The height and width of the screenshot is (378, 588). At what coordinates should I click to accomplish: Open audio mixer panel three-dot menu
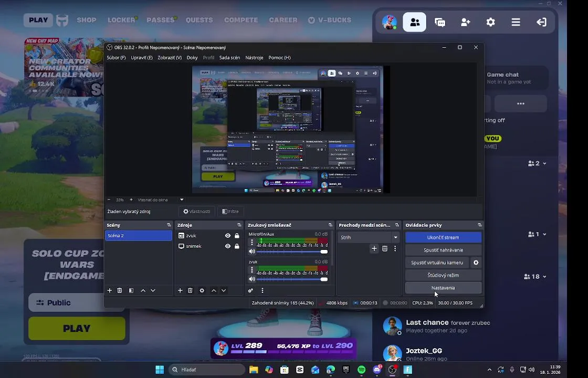[262, 291]
